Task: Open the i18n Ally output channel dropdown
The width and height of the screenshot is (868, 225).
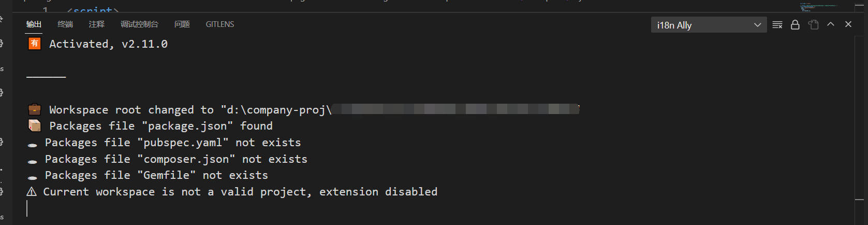Action: tap(709, 25)
